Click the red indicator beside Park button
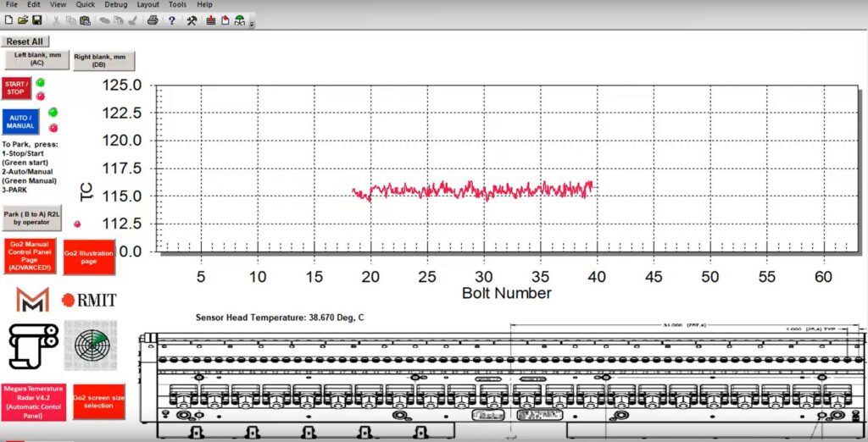Viewport: 868px width, 442px height. [x=77, y=224]
